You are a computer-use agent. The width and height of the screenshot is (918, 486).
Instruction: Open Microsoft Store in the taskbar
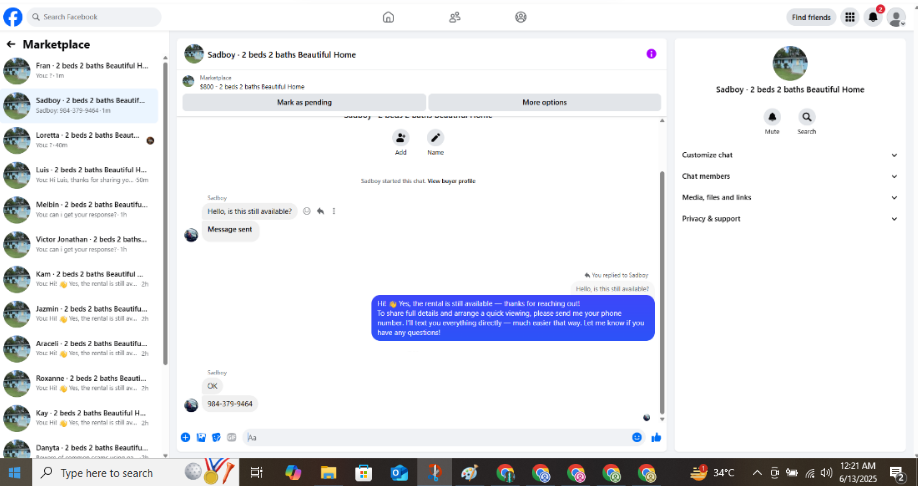pyautogui.click(x=364, y=473)
